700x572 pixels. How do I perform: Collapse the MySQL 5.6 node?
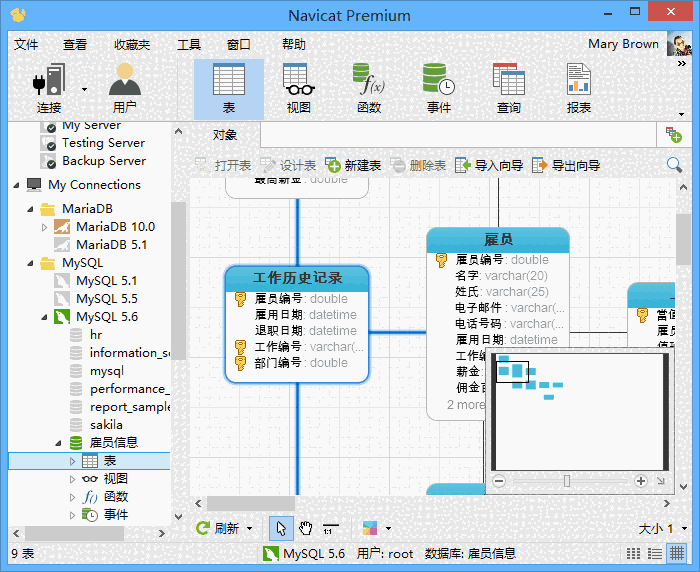[44, 317]
